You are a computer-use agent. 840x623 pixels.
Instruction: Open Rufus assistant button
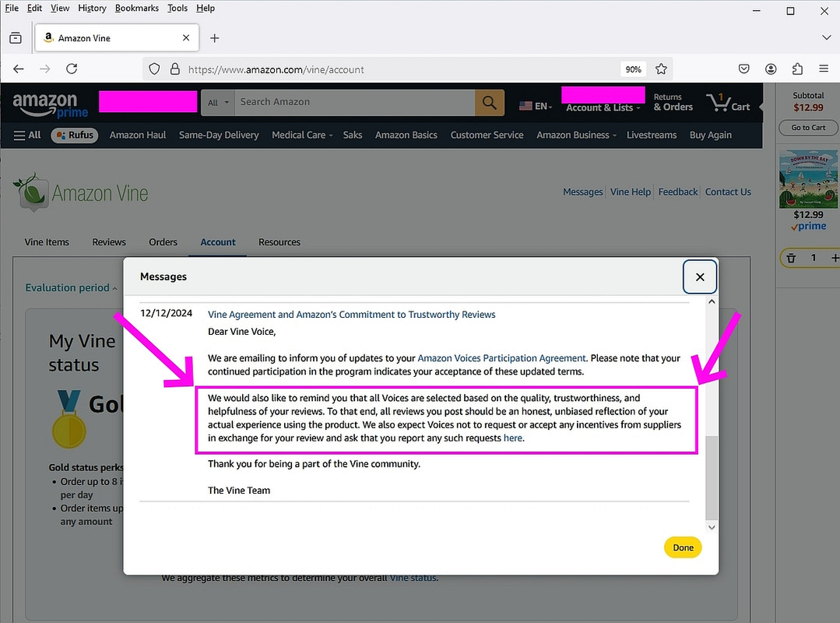pyautogui.click(x=75, y=135)
